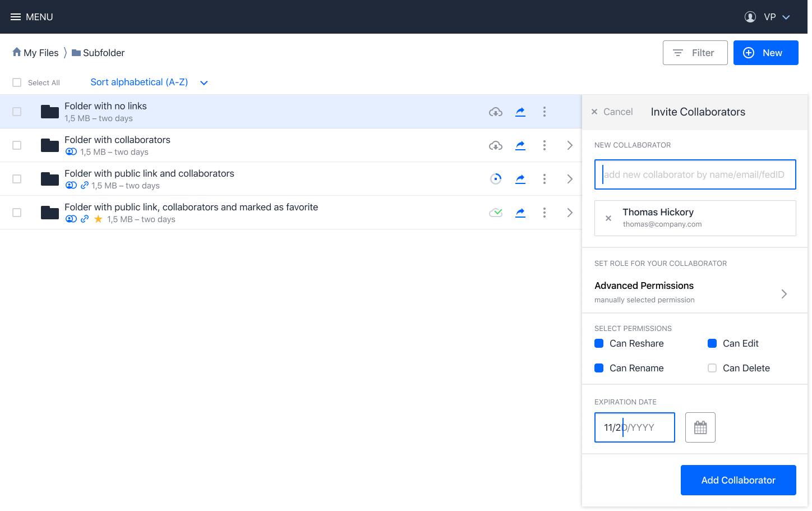This screenshot has width=812, height=511.
Task: Click the Filter button
Action: (x=695, y=53)
